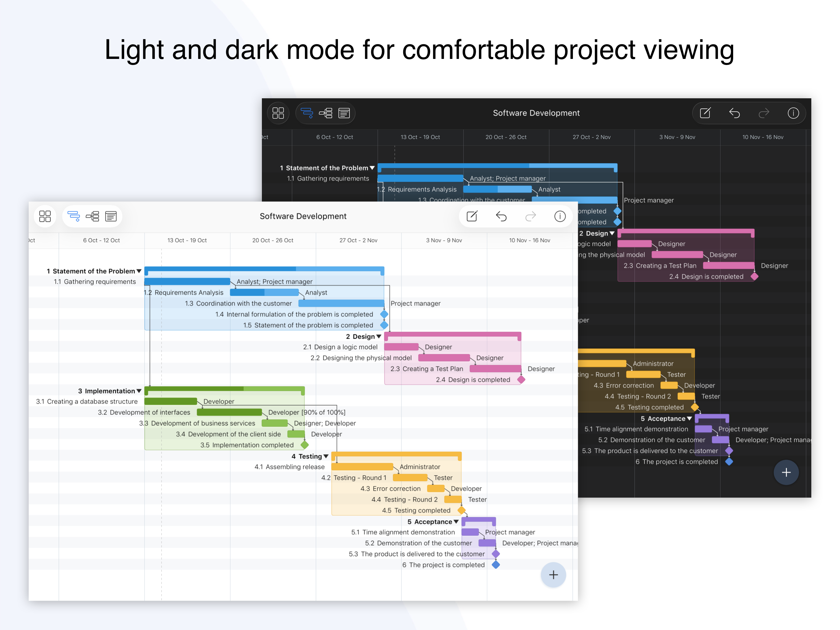Switch to WBS diagram view, light window
Screen dimensions: 840x630
92,216
